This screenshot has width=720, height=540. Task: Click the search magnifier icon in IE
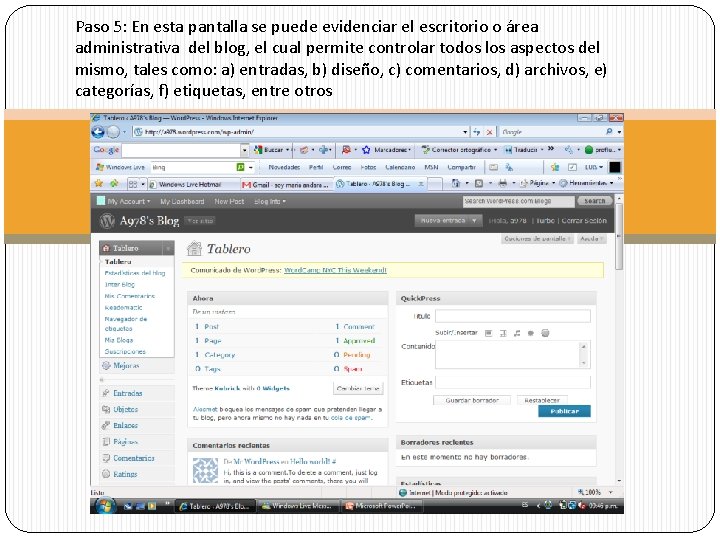tap(609, 132)
